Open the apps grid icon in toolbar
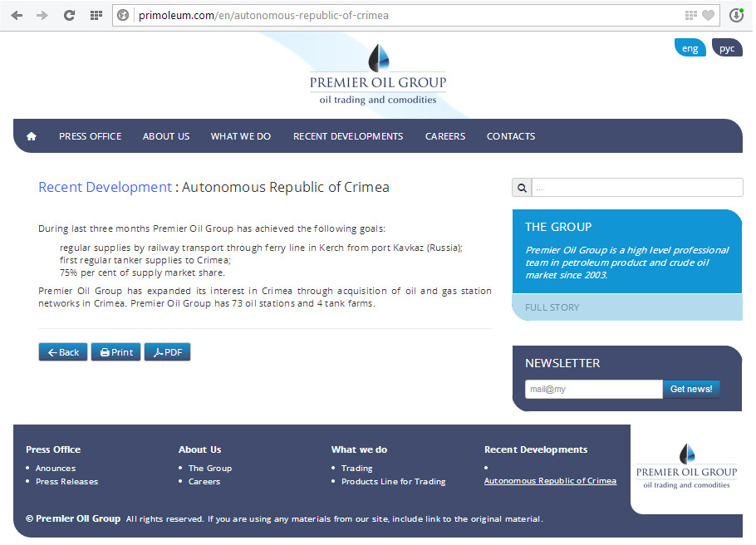Image resolution: width=756 pixels, height=545 pixels. [x=96, y=16]
